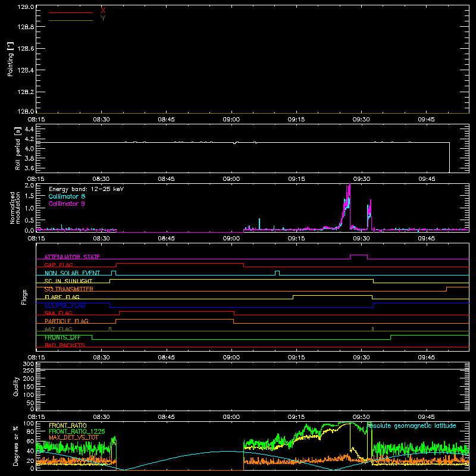This screenshot has height=476, width=476.
Task: Click the 128.6 tick on Pointing axis
Action: tap(26, 49)
